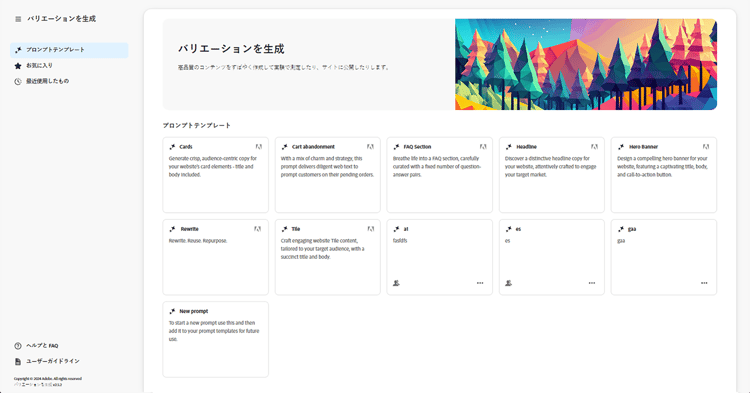Open more options on the 'gaa' card
Screen dimensions: 750x393
pos(704,283)
